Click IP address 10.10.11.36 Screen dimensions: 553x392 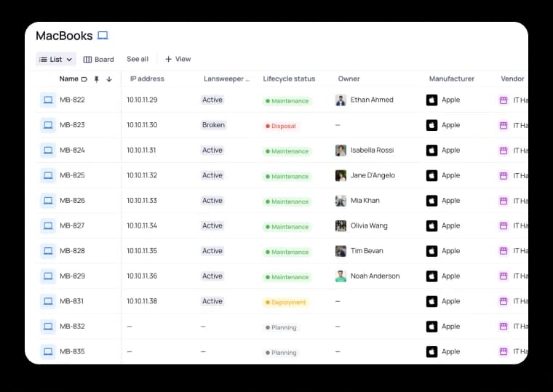click(x=142, y=276)
